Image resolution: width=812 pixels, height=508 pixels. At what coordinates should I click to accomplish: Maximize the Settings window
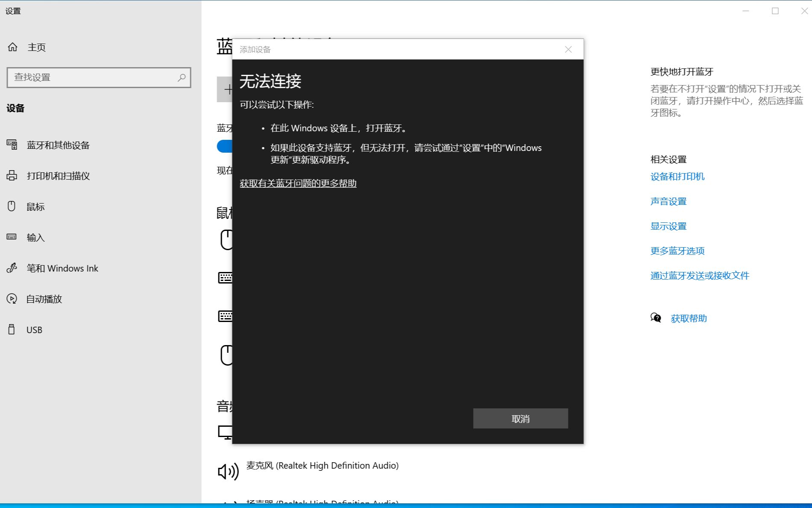[x=775, y=11]
